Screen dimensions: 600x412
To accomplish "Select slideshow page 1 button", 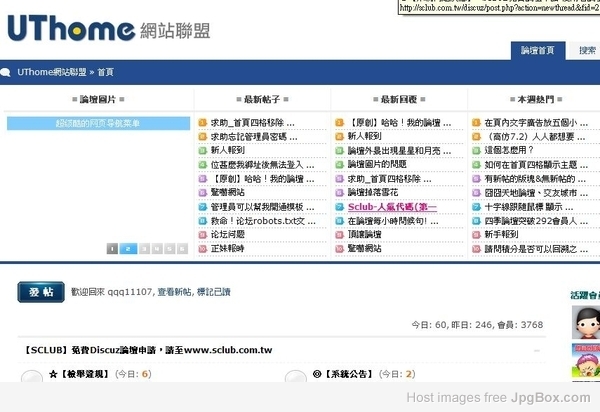I will pos(112,249).
